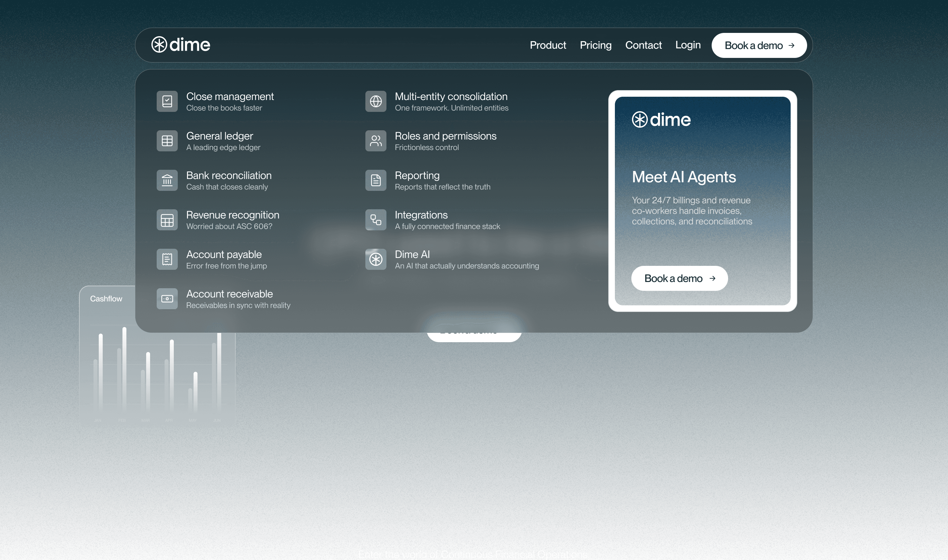Click the dime logo in navbar
The width and height of the screenshot is (948, 560).
(181, 44)
